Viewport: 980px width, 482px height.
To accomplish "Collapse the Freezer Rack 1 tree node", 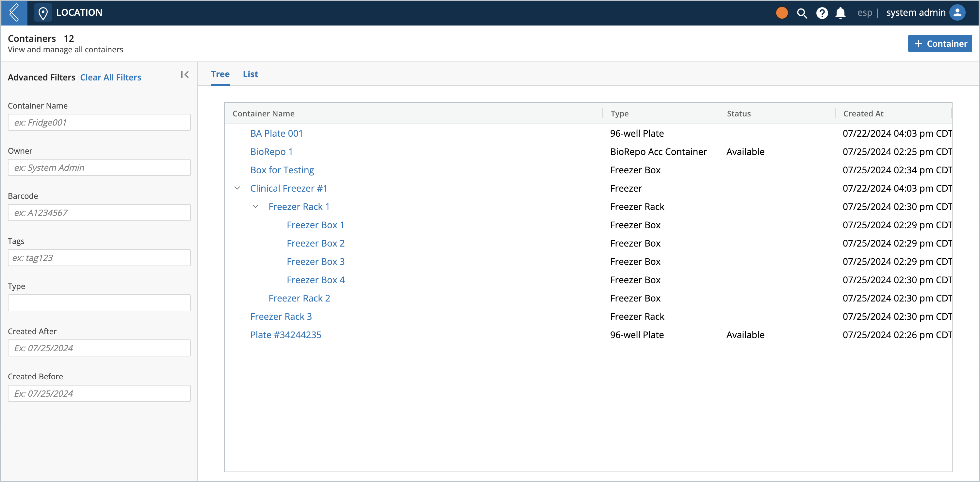I will tap(255, 206).
